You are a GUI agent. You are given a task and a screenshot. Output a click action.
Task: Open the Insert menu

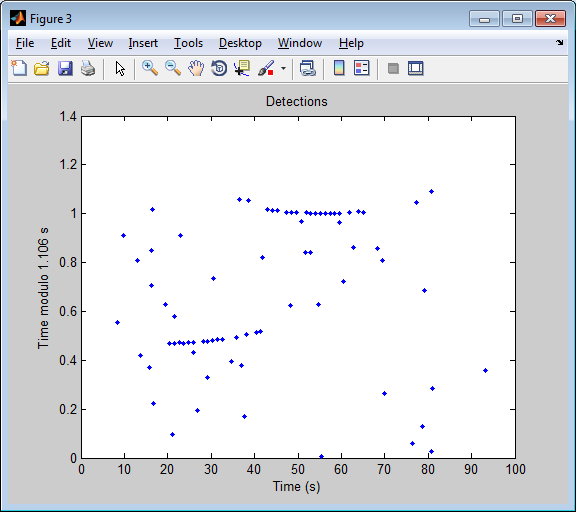tap(143, 43)
